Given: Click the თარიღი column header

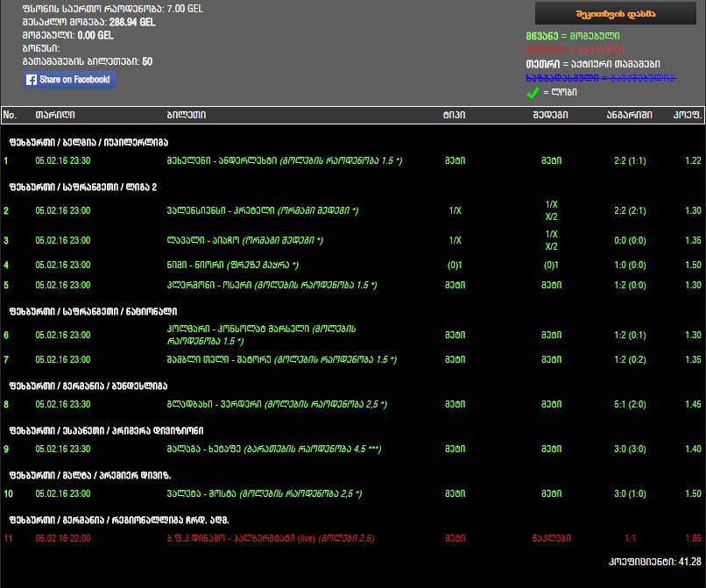Looking at the screenshot, I should click(x=54, y=115).
